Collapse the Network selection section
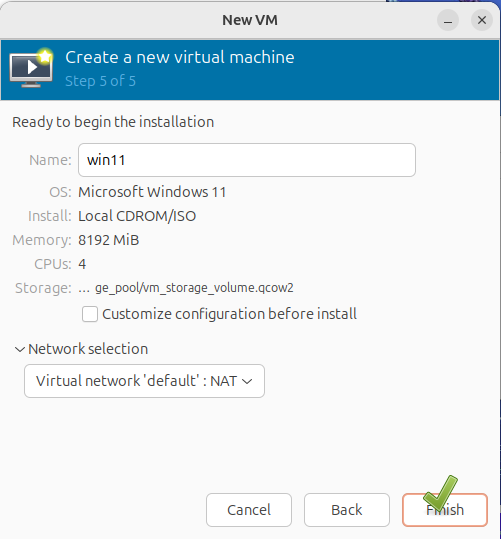The width and height of the screenshot is (501, 539). pyautogui.click(x=20, y=349)
